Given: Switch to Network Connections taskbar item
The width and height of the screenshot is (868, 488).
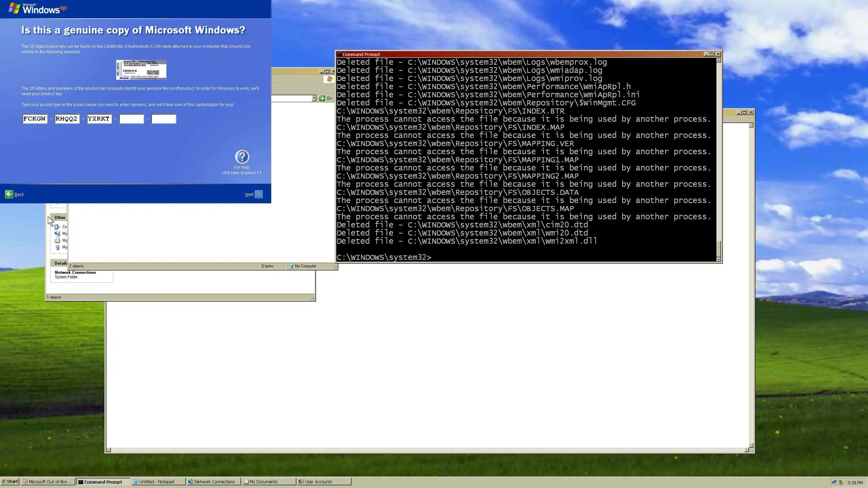Looking at the screenshot, I should pos(214,482).
